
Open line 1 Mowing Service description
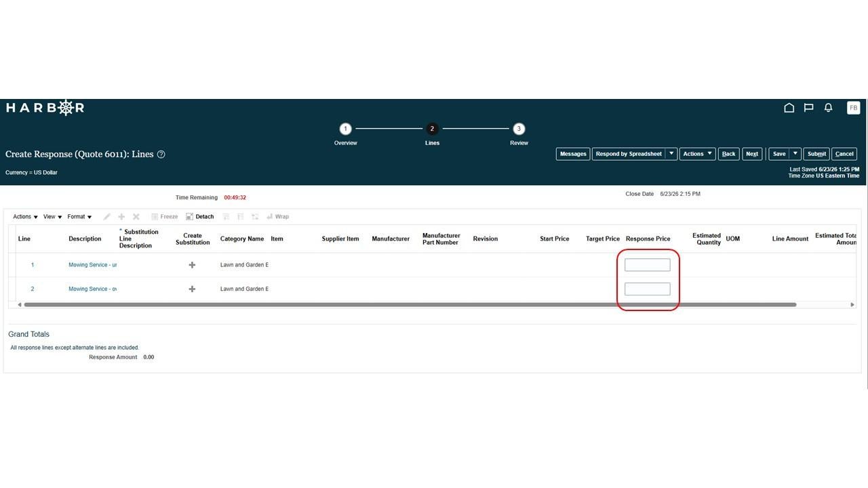click(92, 265)
